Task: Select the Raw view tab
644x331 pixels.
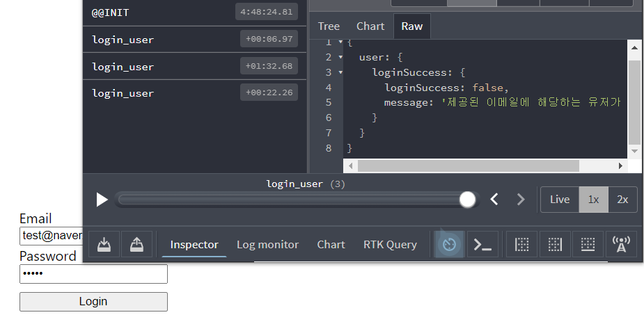Action: 412,26
